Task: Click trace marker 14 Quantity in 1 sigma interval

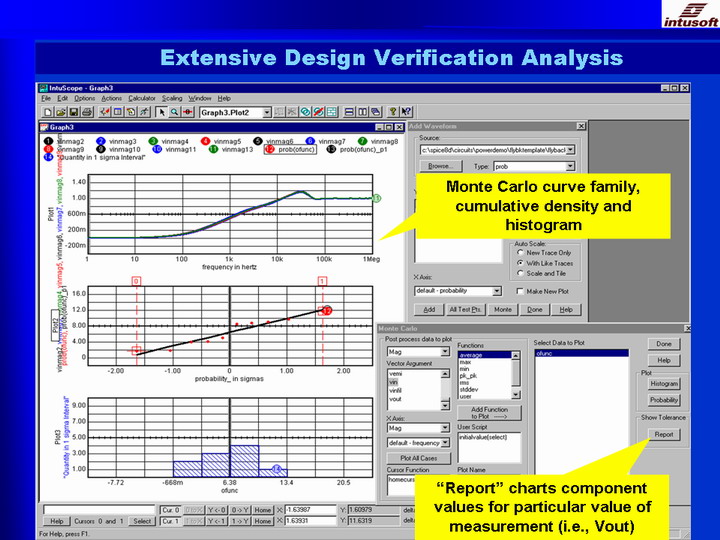Action: pos(48,157)
